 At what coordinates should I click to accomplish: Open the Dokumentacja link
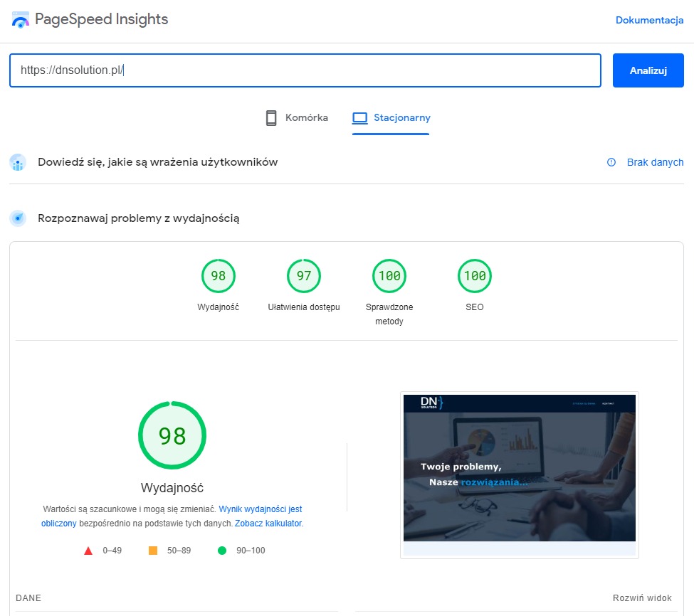click(x=648, y=20)
